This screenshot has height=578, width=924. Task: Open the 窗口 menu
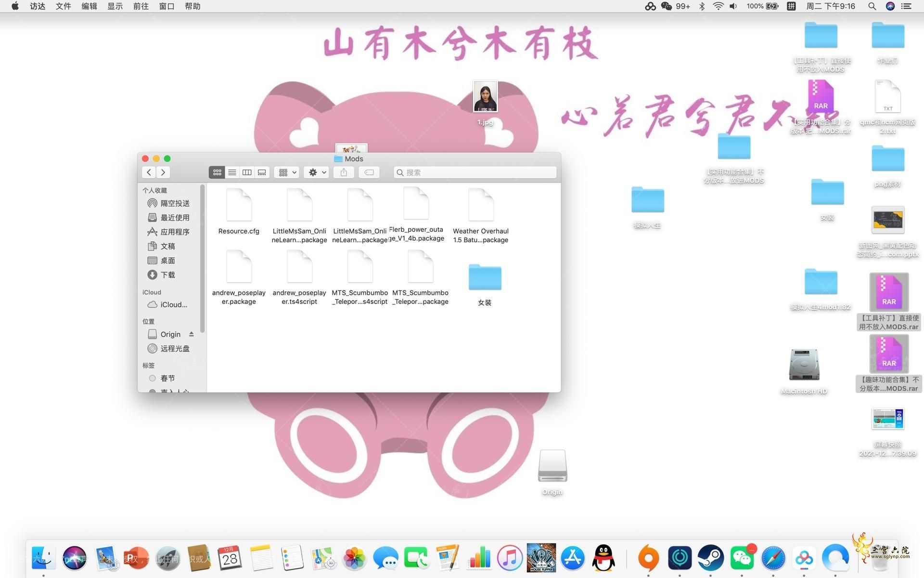(x=167, y=6)
